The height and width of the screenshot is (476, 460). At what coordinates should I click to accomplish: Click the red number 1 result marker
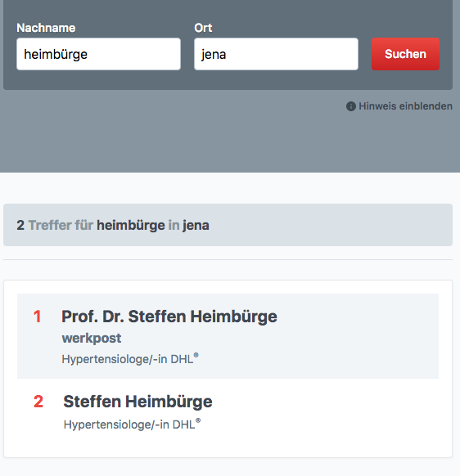click(37, 317)
